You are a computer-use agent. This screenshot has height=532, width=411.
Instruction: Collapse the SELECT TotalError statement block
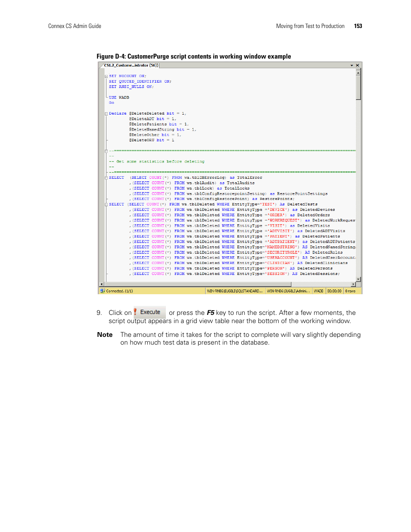pos(106,178)
